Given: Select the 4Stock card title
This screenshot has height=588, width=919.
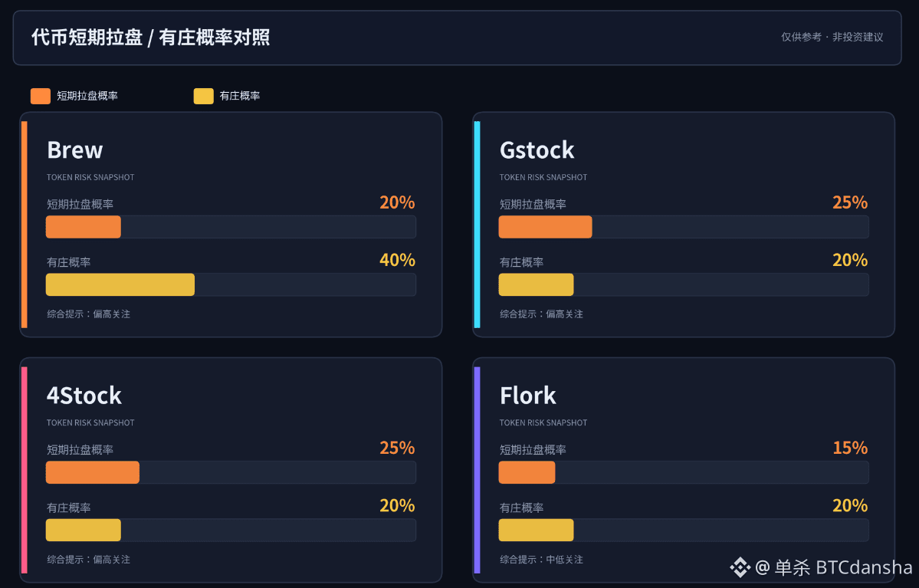Looking at the screenshot, I should [x=84, y=396].
